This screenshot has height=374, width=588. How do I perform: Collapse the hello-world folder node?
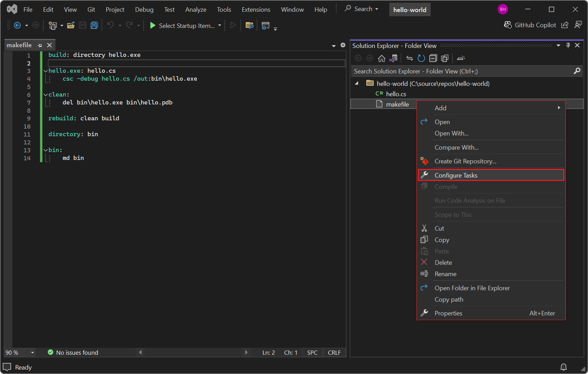coord(357,83)
